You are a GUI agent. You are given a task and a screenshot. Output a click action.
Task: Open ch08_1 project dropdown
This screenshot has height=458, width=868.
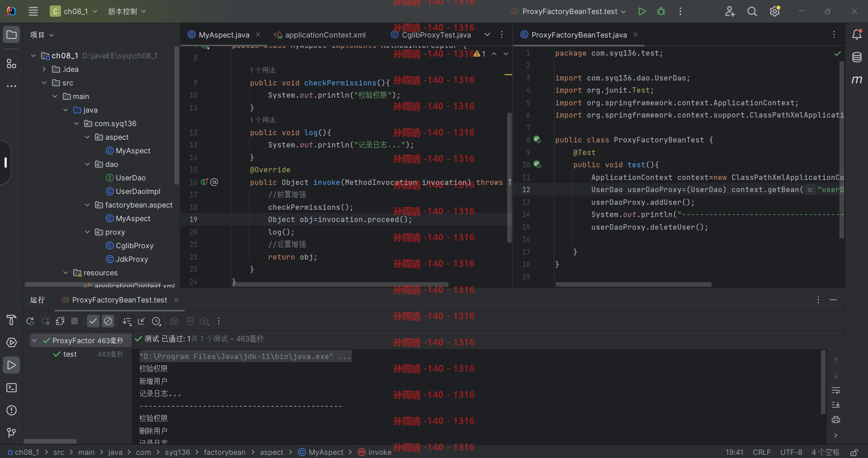point(74,11)
